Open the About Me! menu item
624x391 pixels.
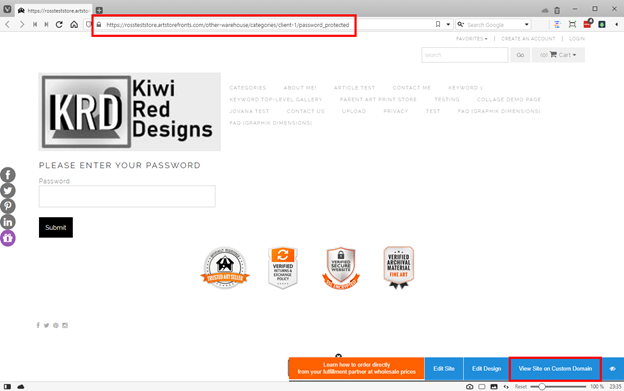[x=300, y=88]
